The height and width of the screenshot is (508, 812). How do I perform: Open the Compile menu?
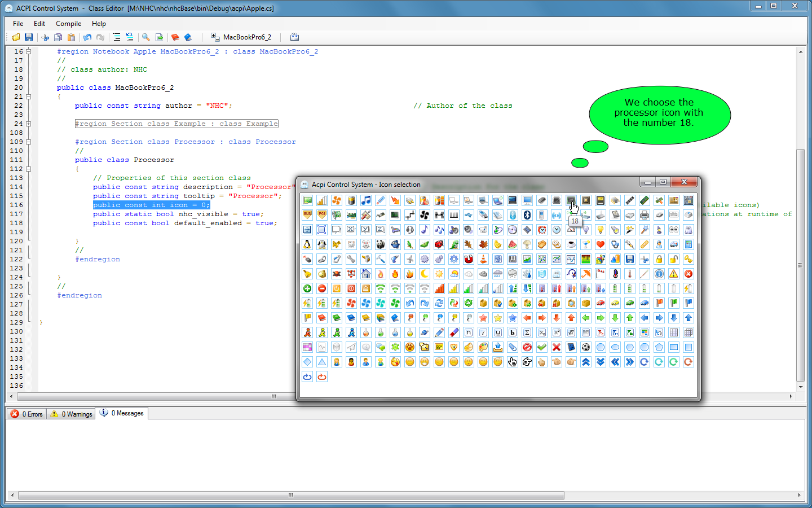68,24
